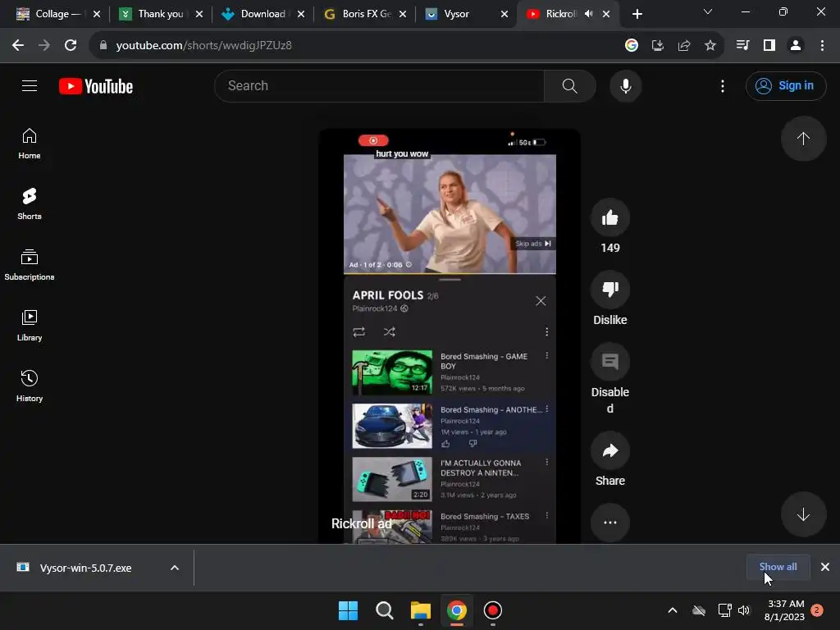Screen dimensions: 840x630
Task: Open Chrome profile button
Action: click(796, 46)
